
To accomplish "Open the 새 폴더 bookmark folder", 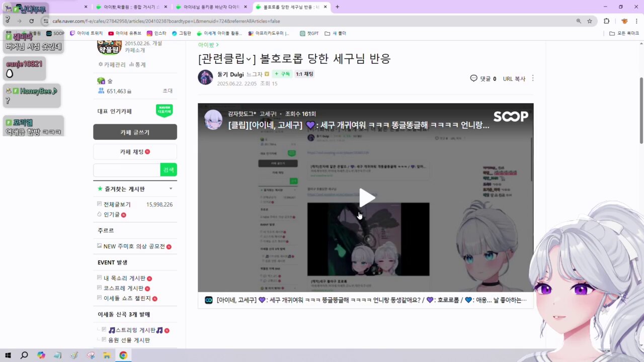I will pos(335,33).
